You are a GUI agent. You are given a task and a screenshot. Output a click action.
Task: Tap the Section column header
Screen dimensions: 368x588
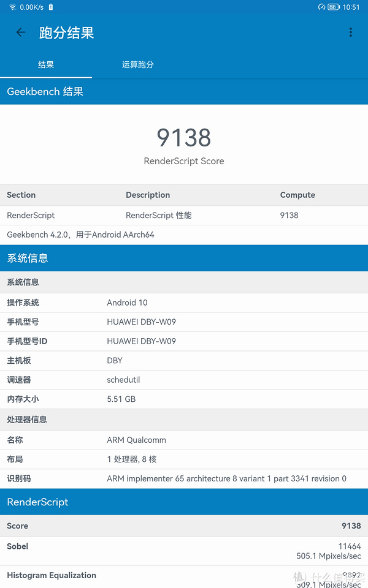21,195
